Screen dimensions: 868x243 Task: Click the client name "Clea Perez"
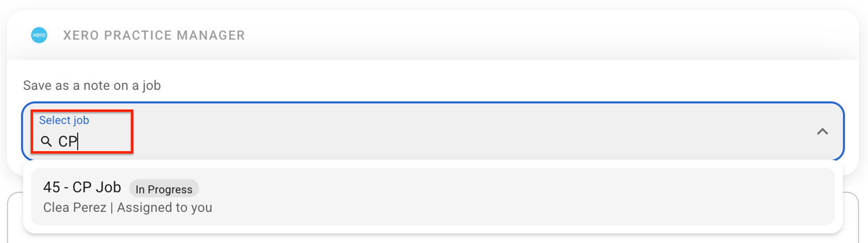point(75,208)
